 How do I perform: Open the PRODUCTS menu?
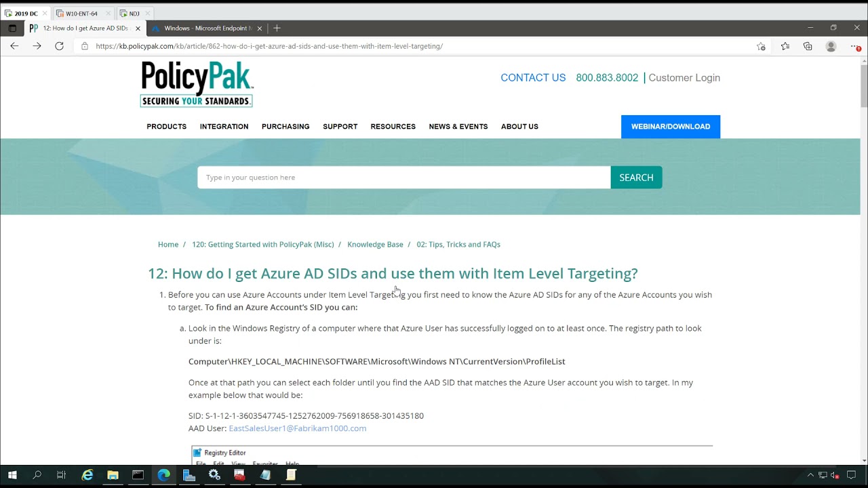167,127
